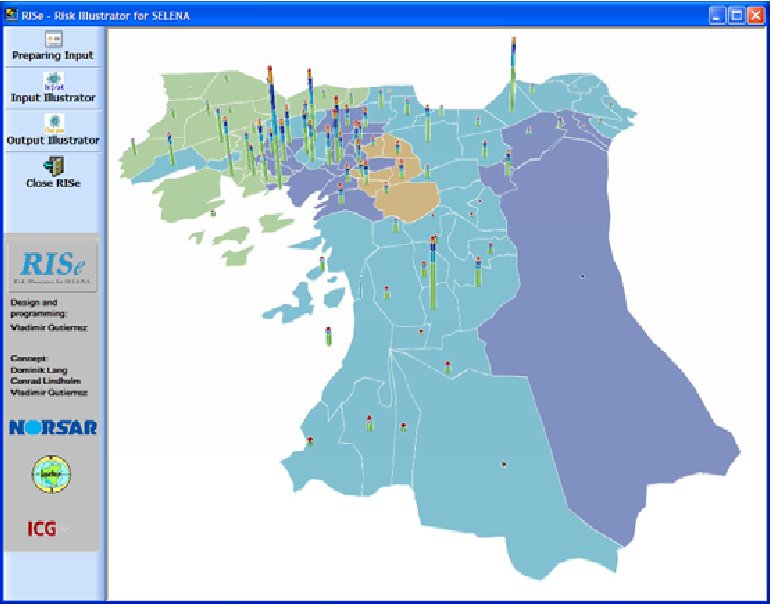Click the NORSAR logo
The width and height of the screenshot is (771, 604).
(x=52, y=427)
